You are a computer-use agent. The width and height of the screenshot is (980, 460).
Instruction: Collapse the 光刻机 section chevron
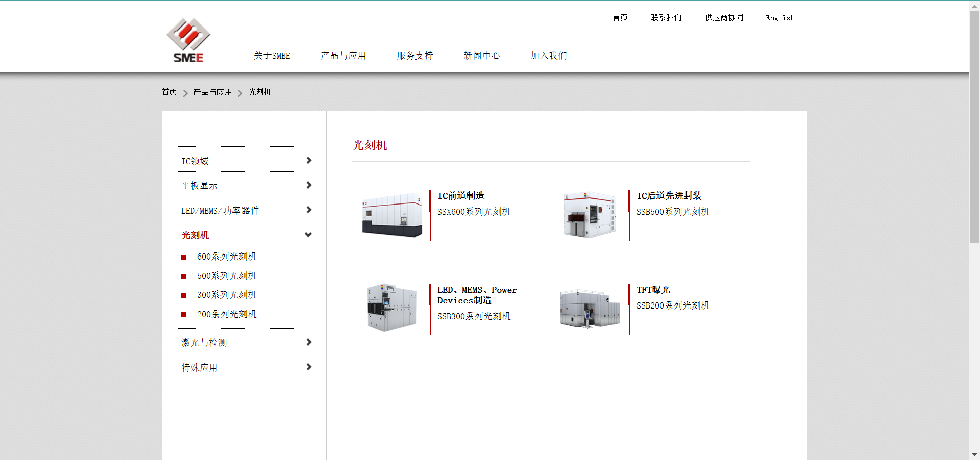coord(308,235)
